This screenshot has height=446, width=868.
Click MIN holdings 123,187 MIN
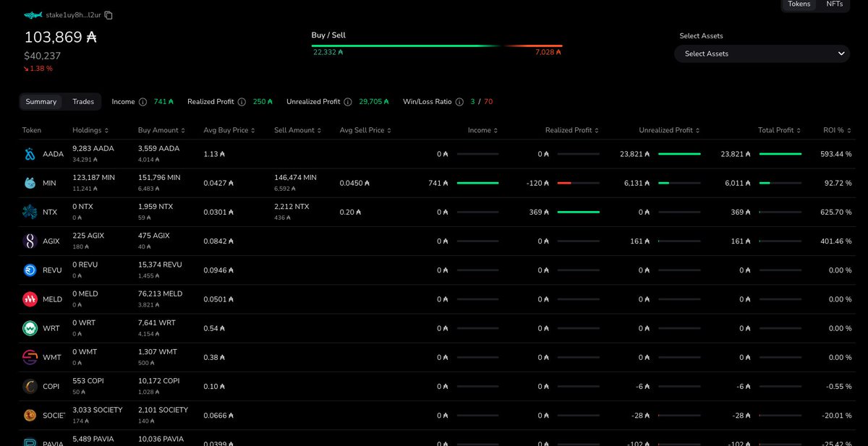[x=94, y=177]
